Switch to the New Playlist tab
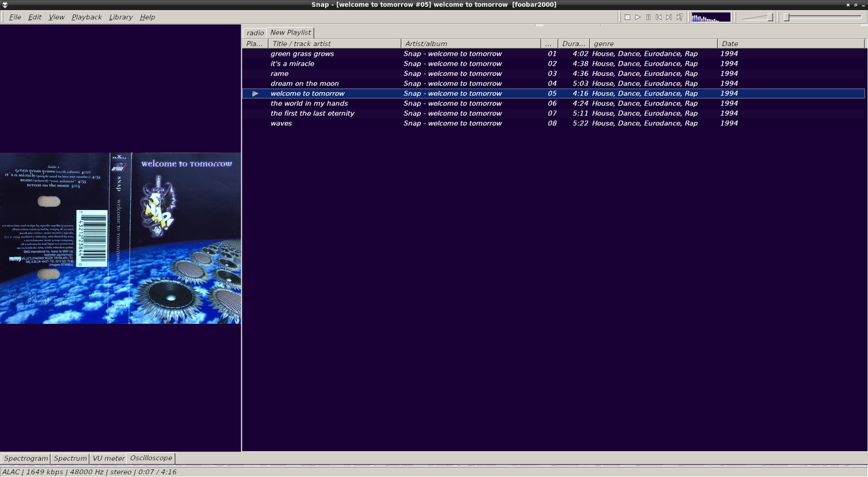The image size is (868, 477). 290,32
